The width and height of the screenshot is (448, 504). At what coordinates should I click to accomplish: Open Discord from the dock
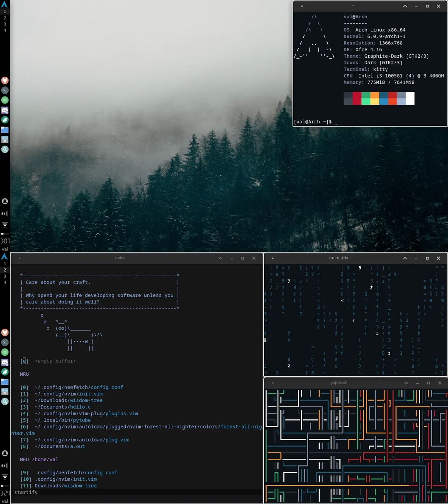click(5, 110)
